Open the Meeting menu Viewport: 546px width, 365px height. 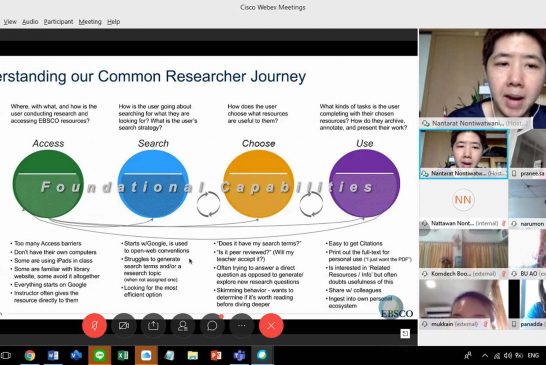pos(90,22)
